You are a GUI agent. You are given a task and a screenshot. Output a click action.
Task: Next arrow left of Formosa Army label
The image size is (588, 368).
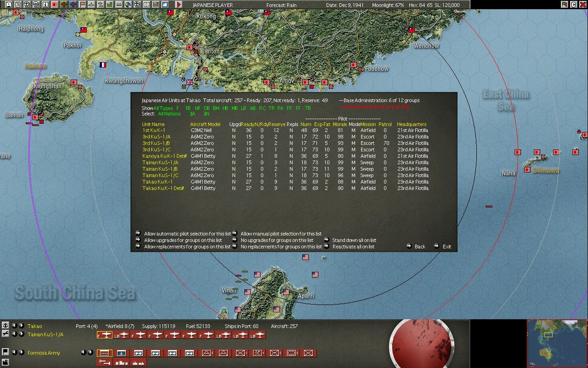21,352
